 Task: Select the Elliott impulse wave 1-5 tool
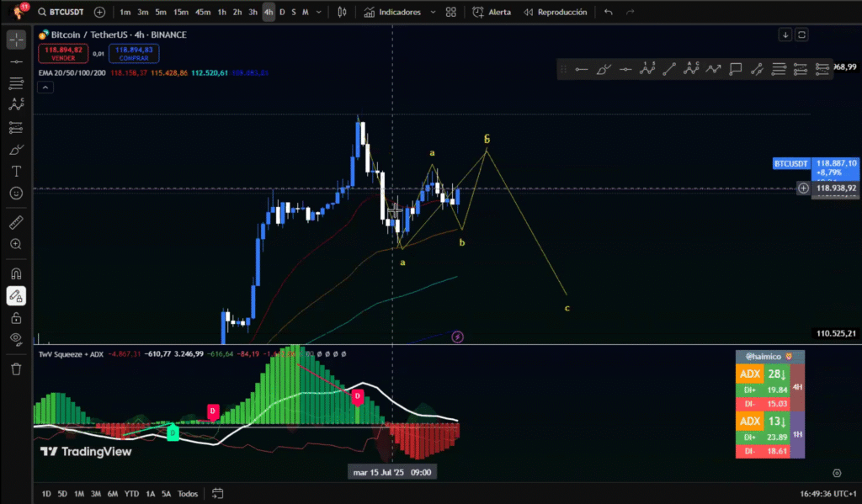click(647, 69)
